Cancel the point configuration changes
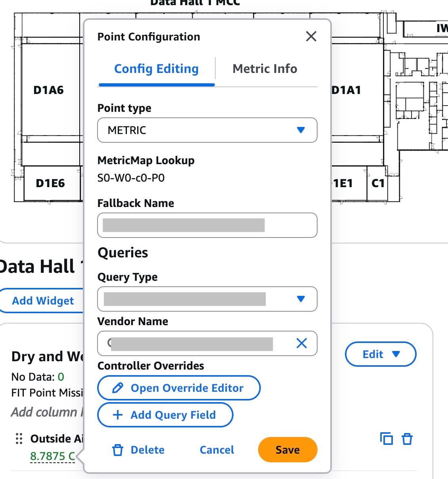Image resolution: width=448 pixels, height=479 pixels. click(x=217, y=450)
